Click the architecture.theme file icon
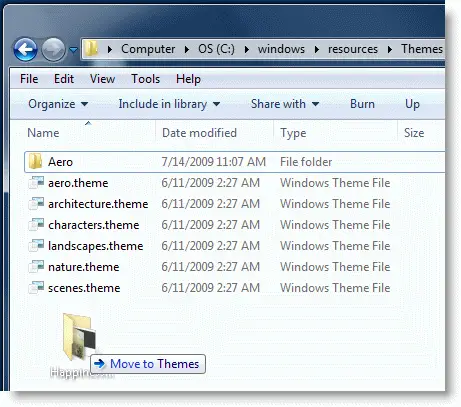The height and width of the screenshot is (407, 461). [x=36, y=204]
